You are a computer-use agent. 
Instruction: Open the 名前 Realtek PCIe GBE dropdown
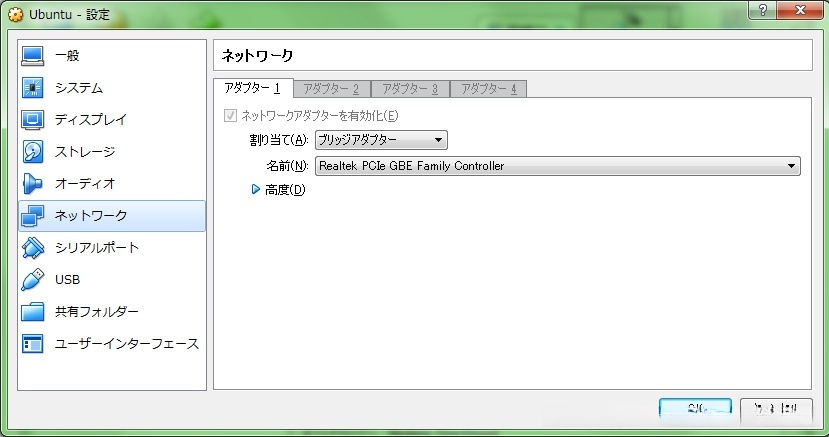[x=558, y=166]
